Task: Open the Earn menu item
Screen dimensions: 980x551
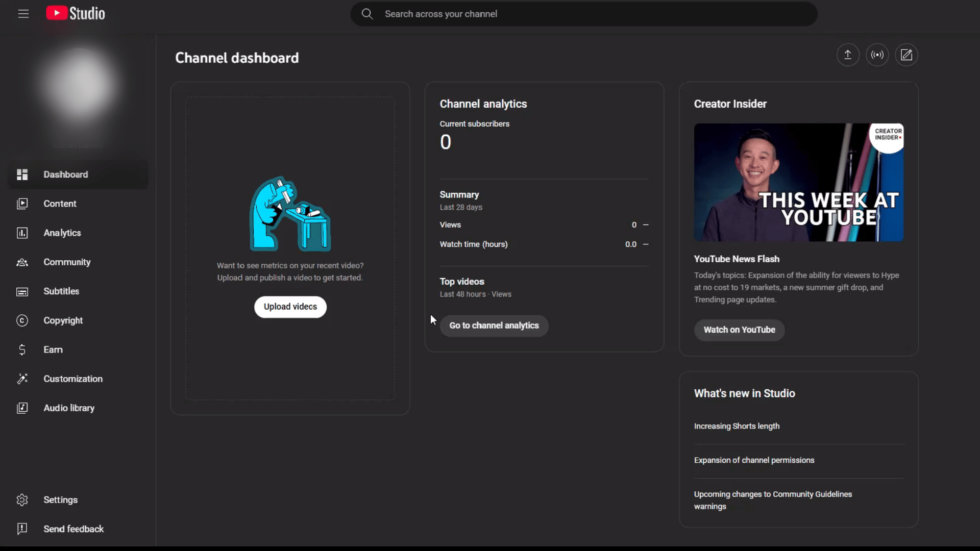Action: 78,349
